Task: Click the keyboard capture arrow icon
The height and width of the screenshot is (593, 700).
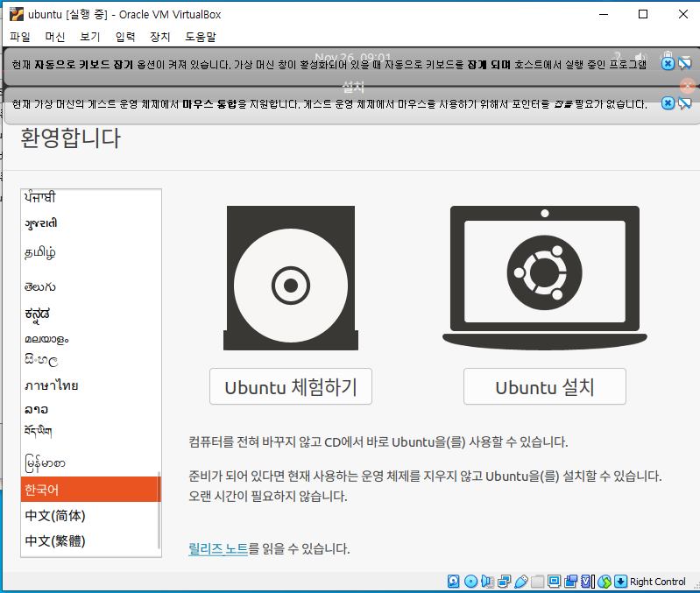Action: [x=620, y=581]
